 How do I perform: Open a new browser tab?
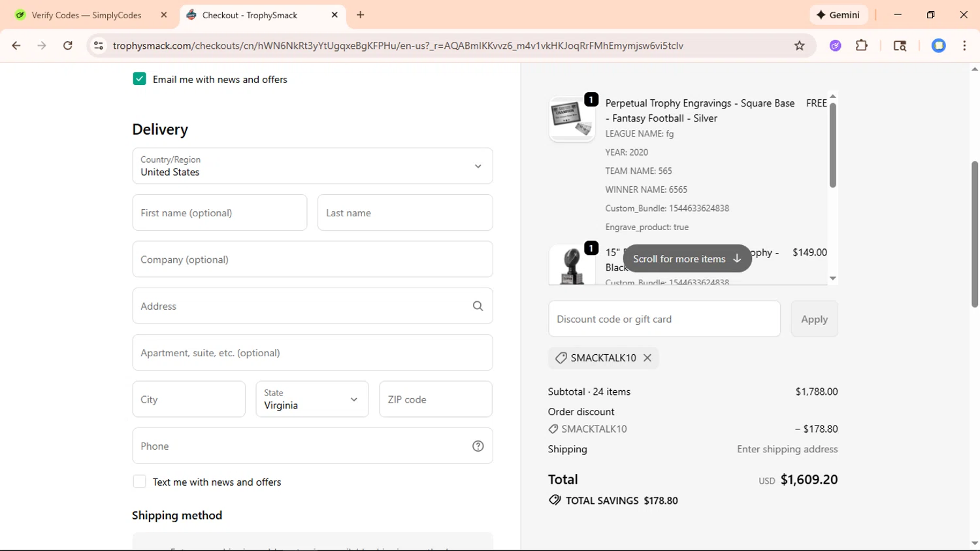point(361,15)
